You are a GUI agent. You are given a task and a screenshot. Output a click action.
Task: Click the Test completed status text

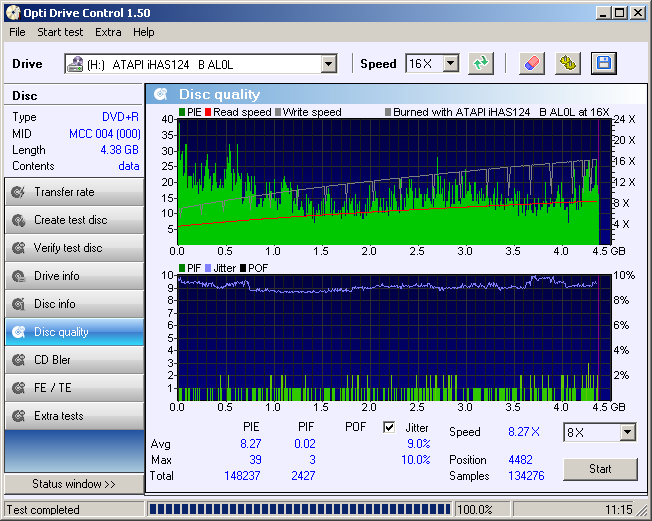click(x=43, y=510)
